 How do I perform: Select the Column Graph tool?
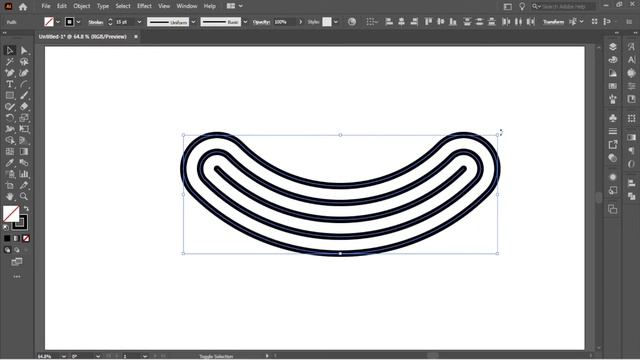coord(24,174)
